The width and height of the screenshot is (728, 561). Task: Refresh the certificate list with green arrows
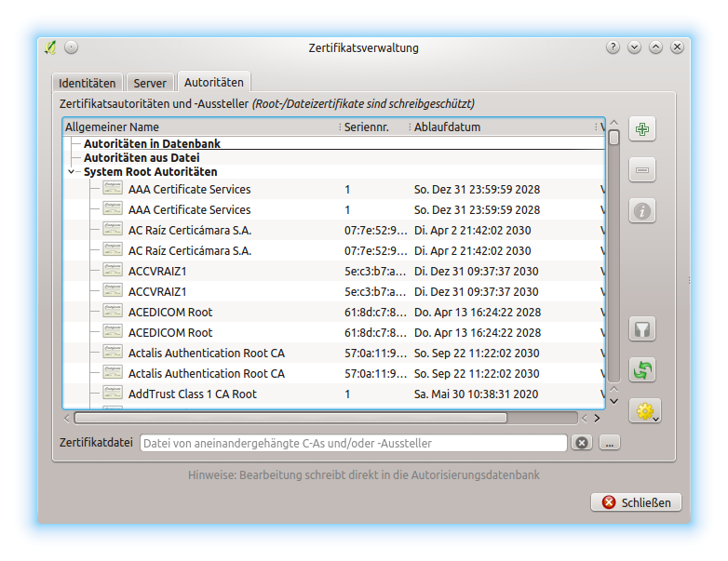[x=642, y=369]
